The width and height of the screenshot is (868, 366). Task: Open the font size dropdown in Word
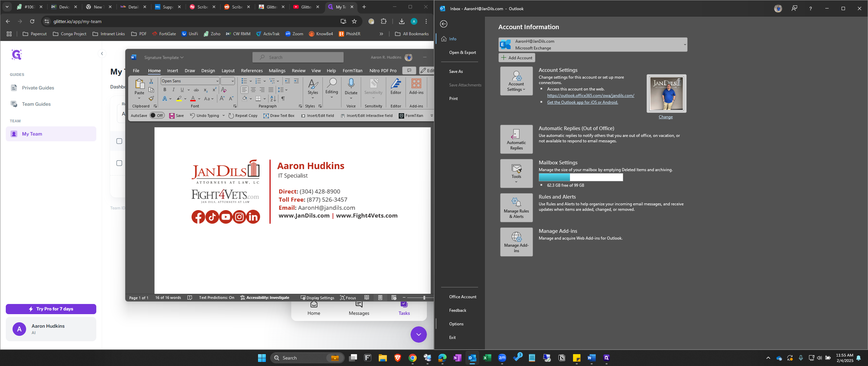click(x=233, y=81)
